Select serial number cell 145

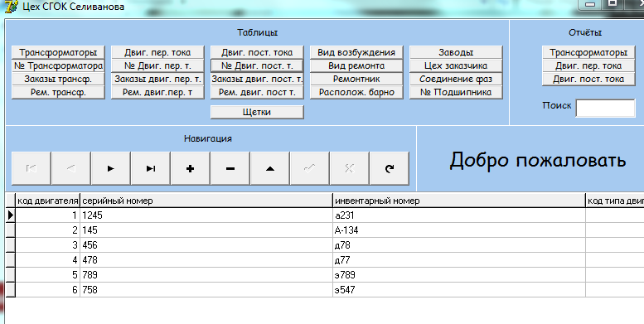point(206,230)
